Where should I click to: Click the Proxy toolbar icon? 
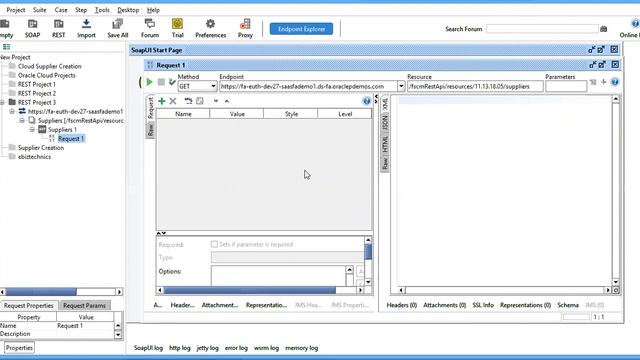point(245,28)
